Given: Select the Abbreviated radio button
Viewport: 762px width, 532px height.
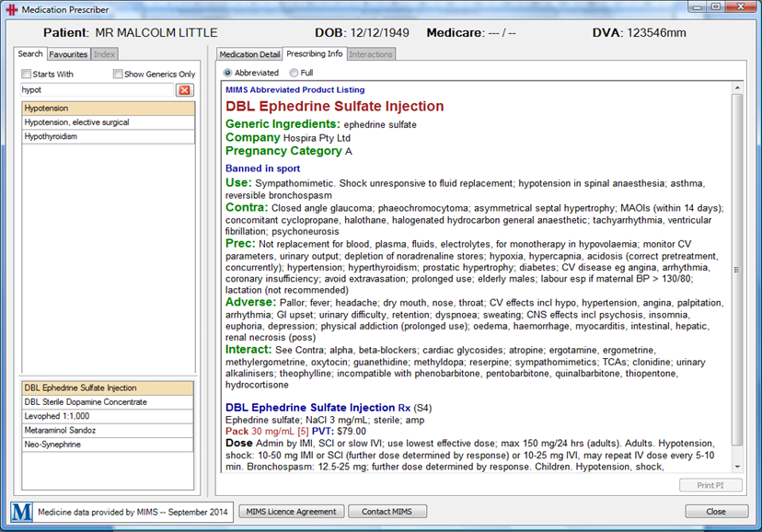Looking at the screenshot, I should [x=227, y=73].
